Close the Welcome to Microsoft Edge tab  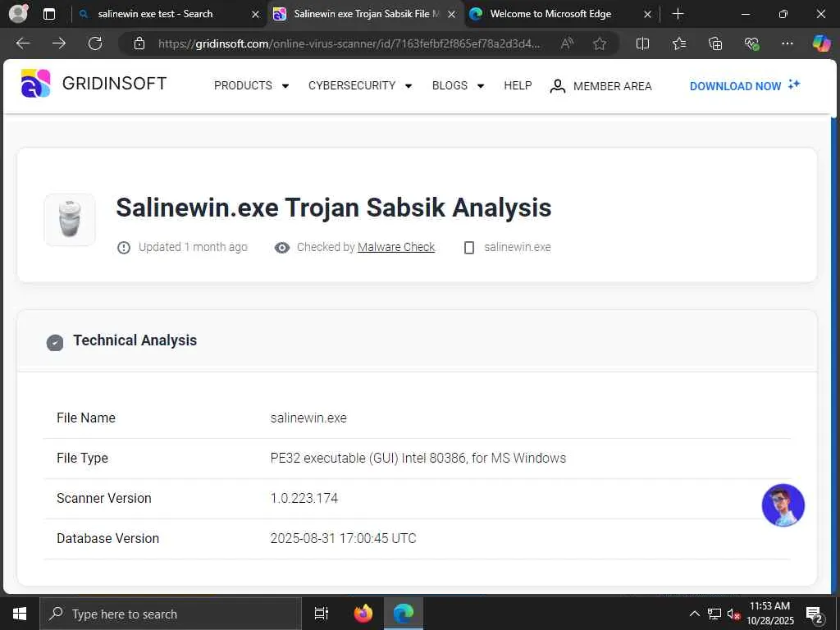click(647, 15)
